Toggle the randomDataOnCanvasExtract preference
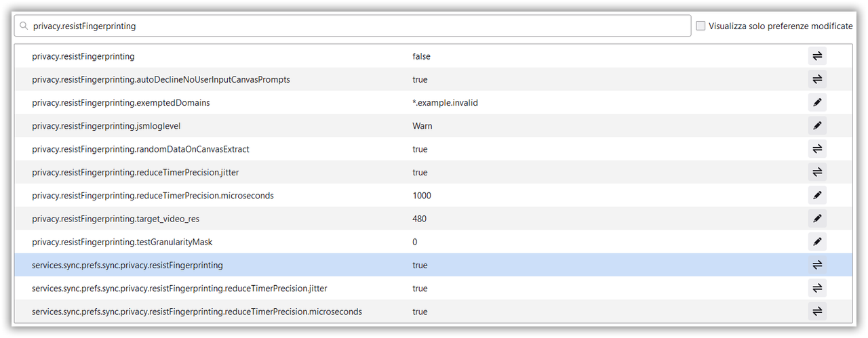 pos(817,149)
